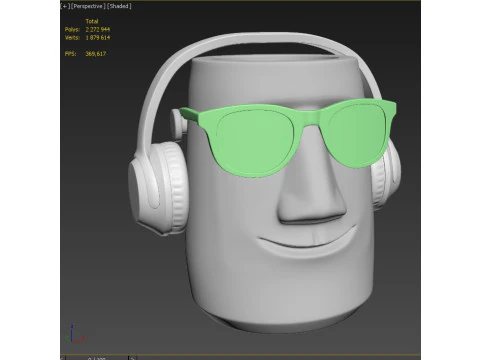
Task: Click the Total statistics heading
Action: 92,21
